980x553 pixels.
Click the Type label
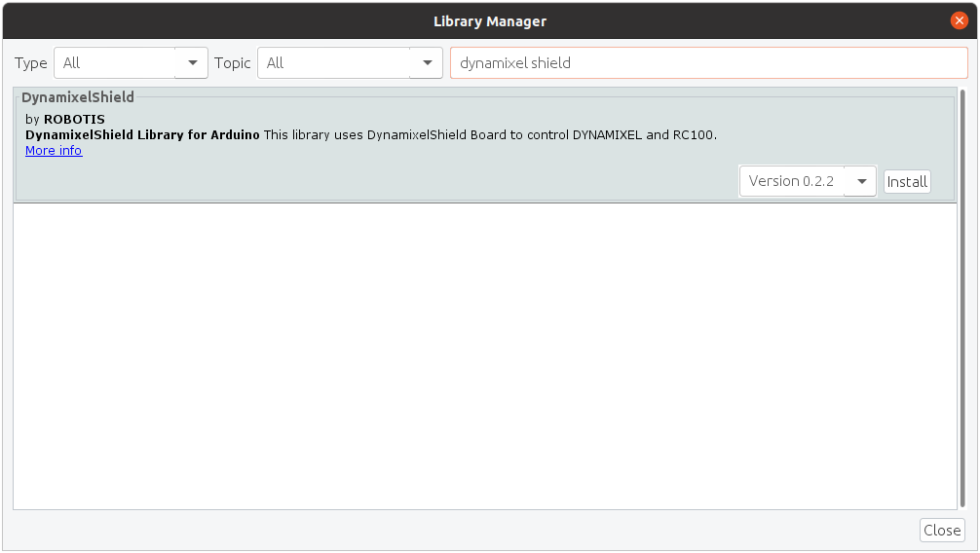pyautogui.click(x=31, y=63)
